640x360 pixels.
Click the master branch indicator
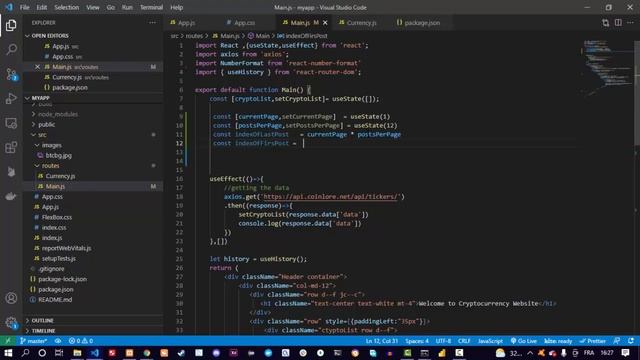33,341
